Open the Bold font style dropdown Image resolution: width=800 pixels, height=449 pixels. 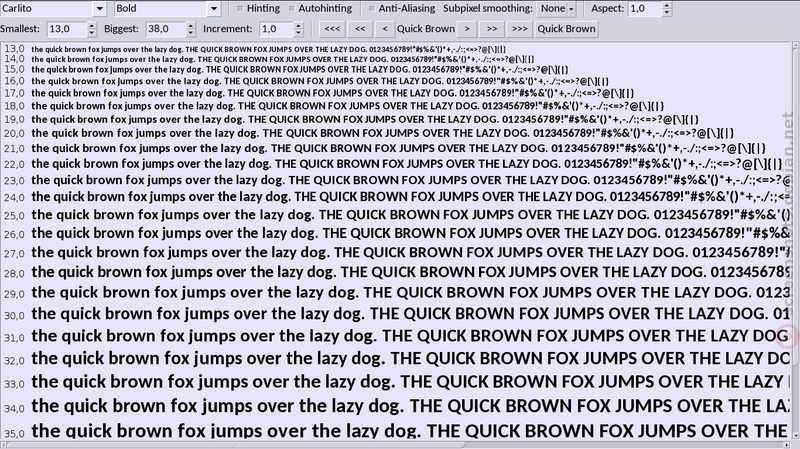coord(214,8)
